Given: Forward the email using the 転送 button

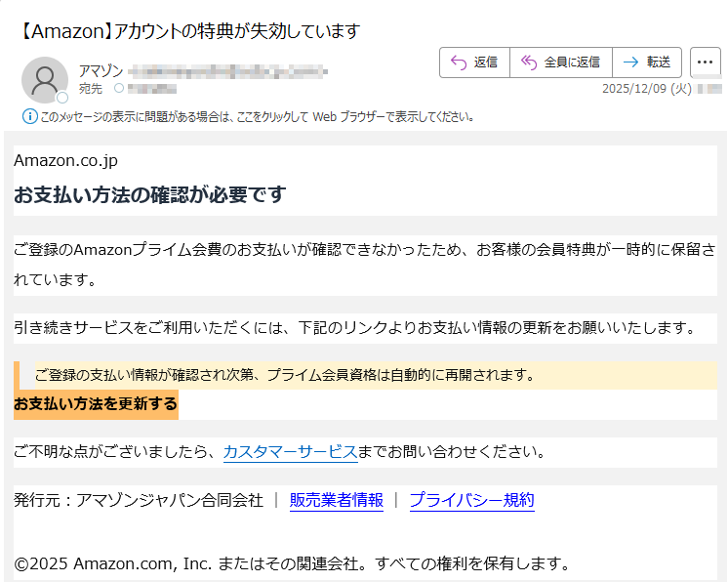Looking at the screenshot, I should click(647, 62).
